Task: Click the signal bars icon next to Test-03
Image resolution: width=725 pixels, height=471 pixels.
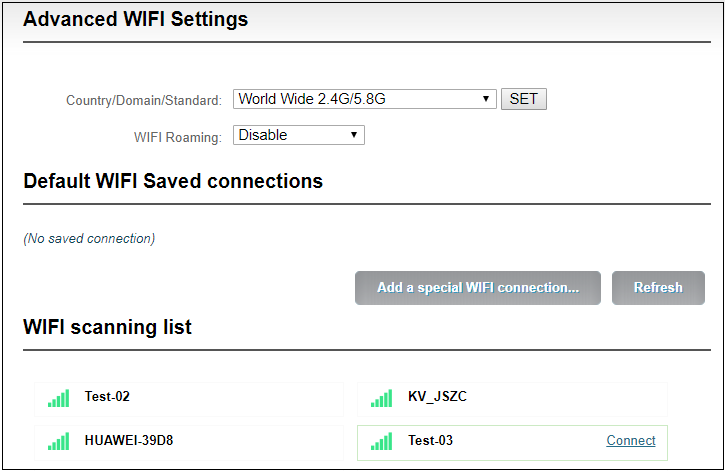Action: 381,441
